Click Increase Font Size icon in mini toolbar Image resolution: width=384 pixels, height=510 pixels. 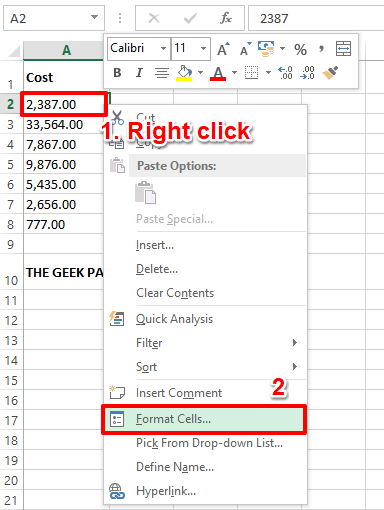pos(223,49)
